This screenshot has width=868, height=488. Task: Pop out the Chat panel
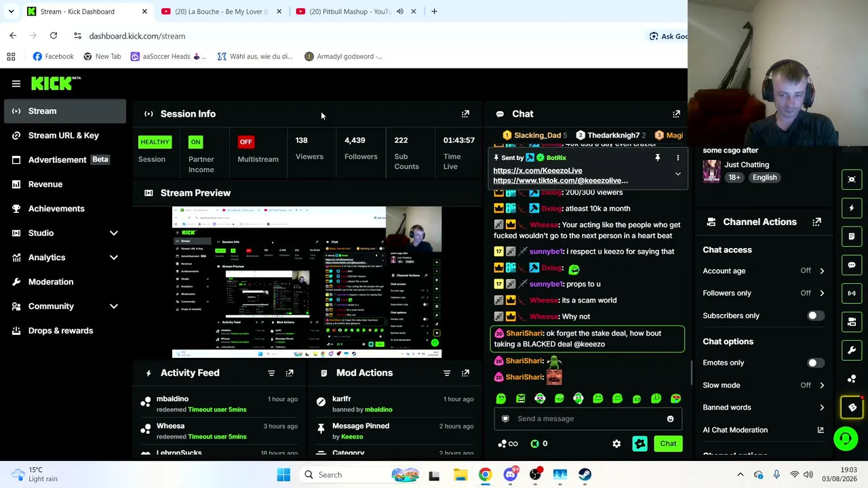(676, 114)
